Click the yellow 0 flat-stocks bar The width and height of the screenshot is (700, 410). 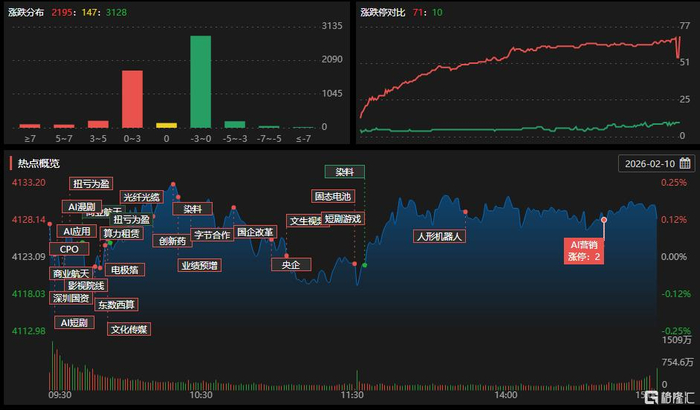(x=167, y=126)
